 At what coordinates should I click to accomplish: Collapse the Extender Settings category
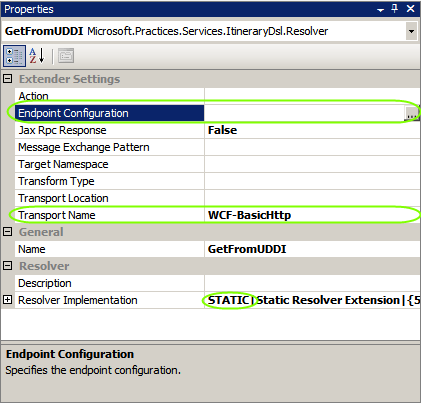pos(7,79)
